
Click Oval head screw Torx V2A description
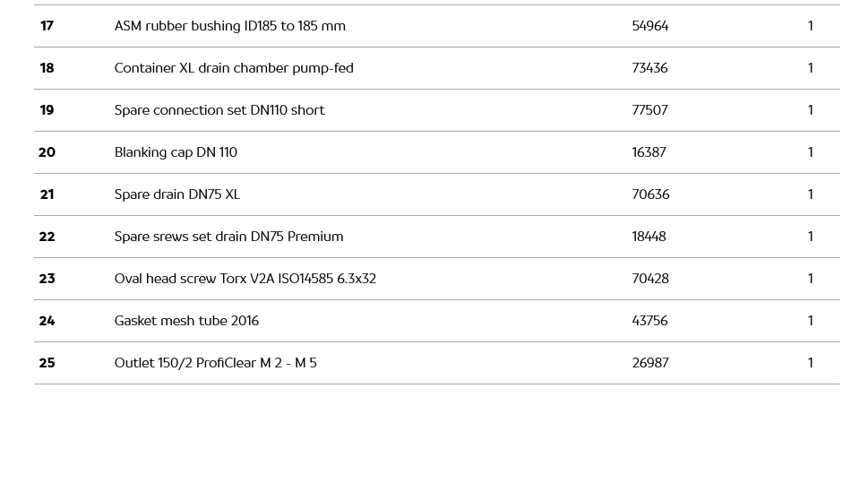pos(245,279)
